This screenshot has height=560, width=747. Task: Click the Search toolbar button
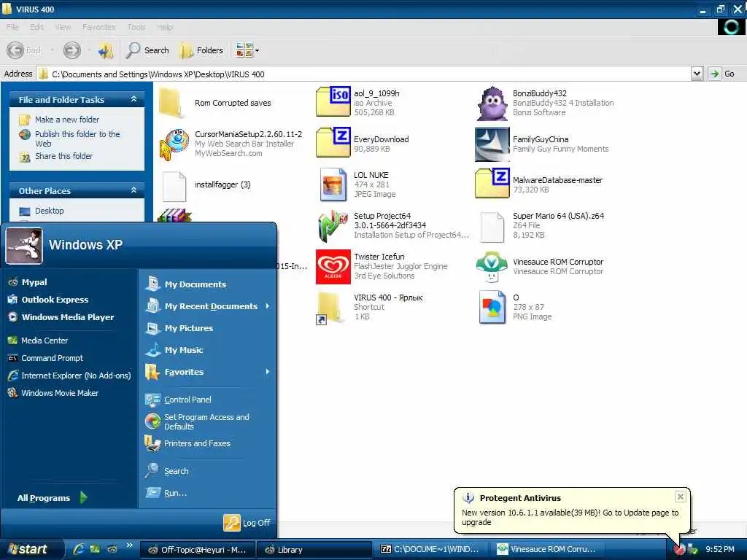[147, 50]
